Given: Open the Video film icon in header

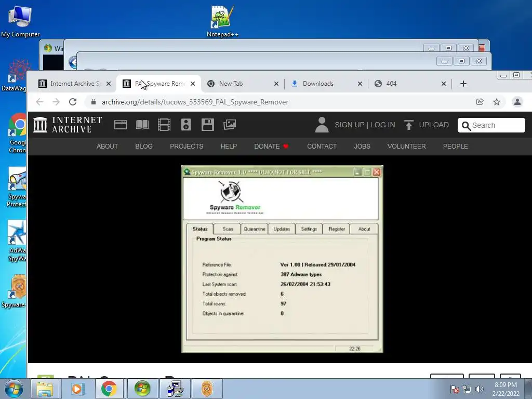Looking at the screenshot, I should pos(164,125).
